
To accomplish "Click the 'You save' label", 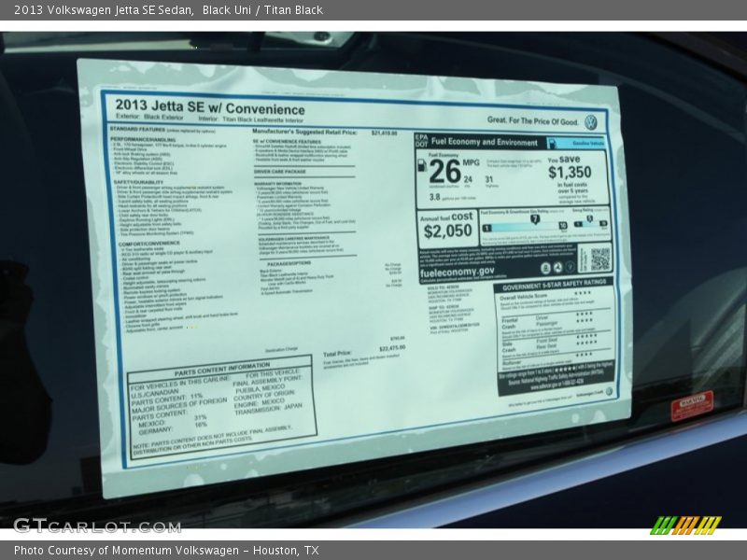I will coord(564,160).
